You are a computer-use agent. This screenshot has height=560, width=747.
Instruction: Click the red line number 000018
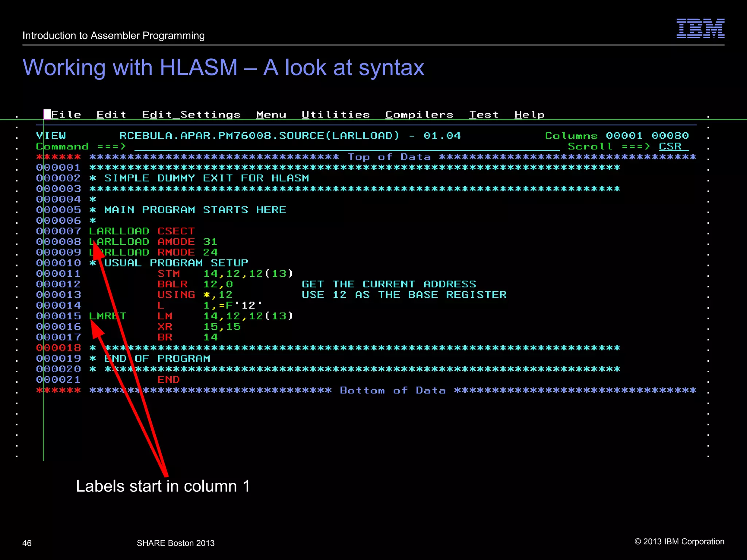point(58,348)
